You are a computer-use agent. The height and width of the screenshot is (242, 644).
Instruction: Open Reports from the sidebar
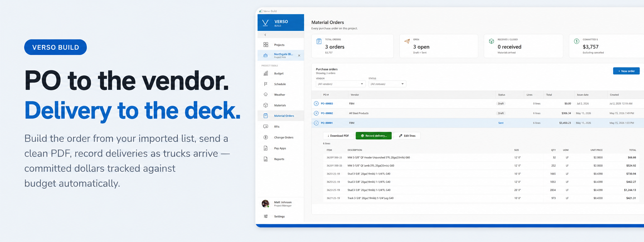tap(279, 159)
